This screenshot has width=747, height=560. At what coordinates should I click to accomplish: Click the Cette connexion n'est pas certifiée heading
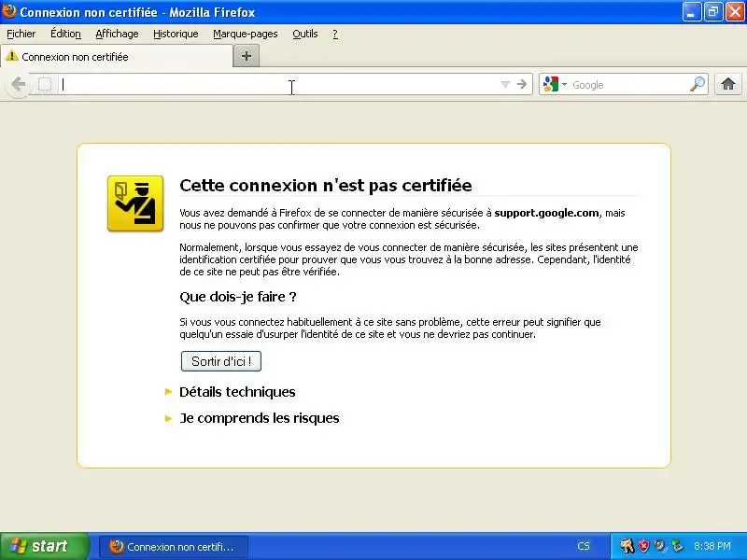[325, 185]
